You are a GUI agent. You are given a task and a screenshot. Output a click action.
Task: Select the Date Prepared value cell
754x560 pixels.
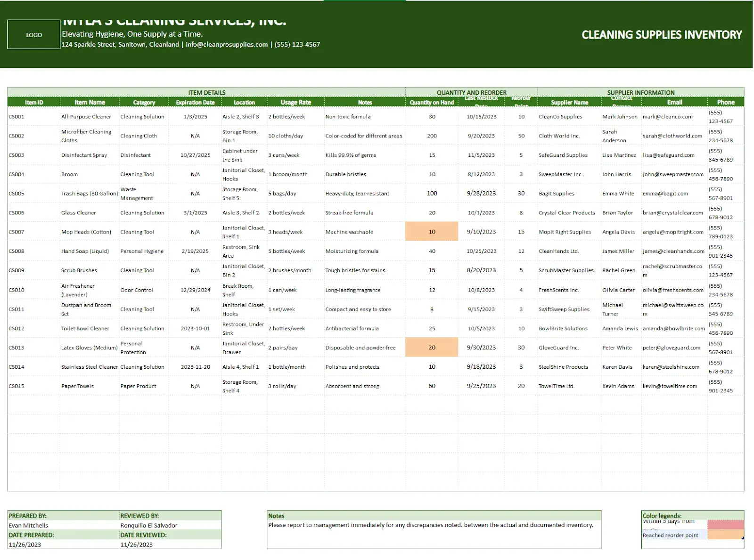point(25,545)
